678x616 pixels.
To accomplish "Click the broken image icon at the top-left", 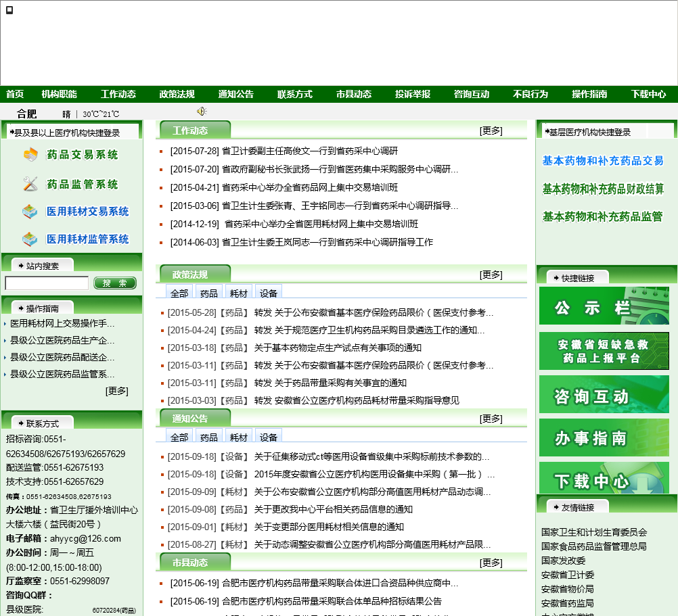I will [9, 10].
